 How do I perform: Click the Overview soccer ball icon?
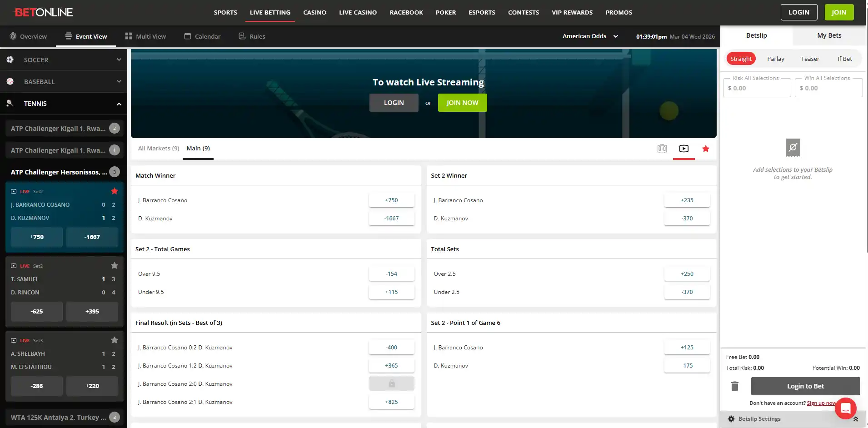pos(13,36)
